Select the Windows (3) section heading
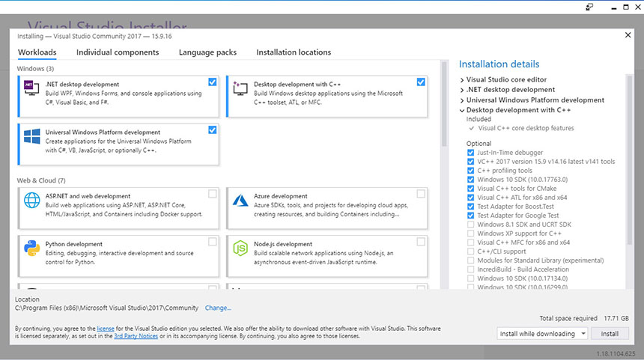Screen dimensions: 644x360 tap(35, 69)
